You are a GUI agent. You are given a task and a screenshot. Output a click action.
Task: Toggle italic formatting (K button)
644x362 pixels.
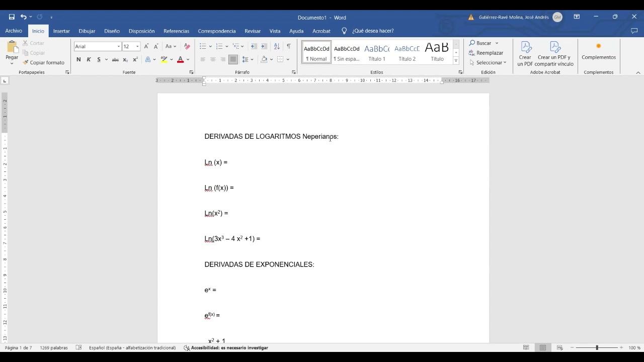click(89, 59)
